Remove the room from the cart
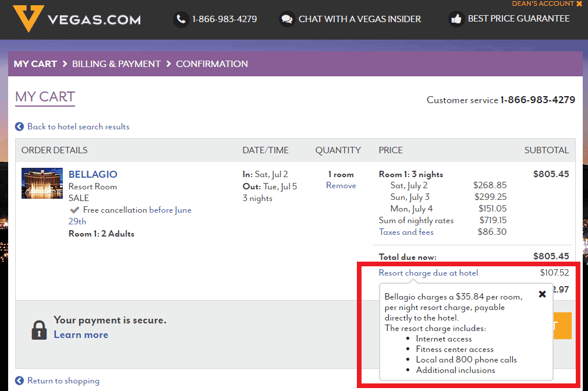The image size is (588, 391). [x=341, y=186]
